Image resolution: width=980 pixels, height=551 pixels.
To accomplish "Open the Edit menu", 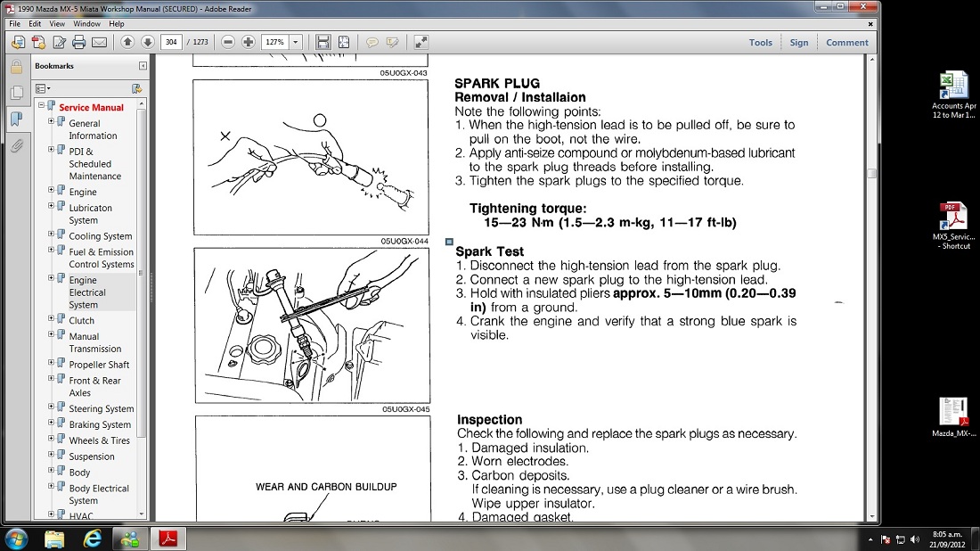I will tap(35, 24).
